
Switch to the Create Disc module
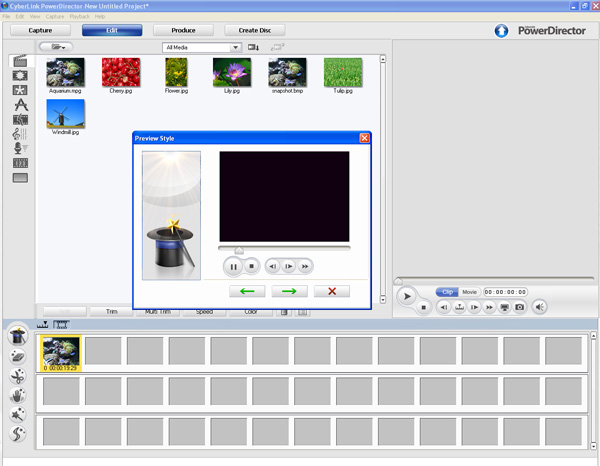[x=255, y=30]
